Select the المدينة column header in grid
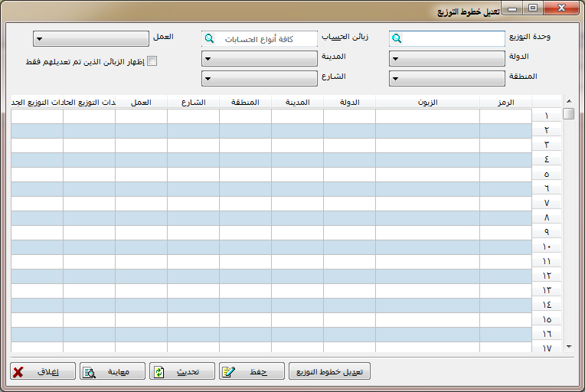 click(x=297, y=102)
